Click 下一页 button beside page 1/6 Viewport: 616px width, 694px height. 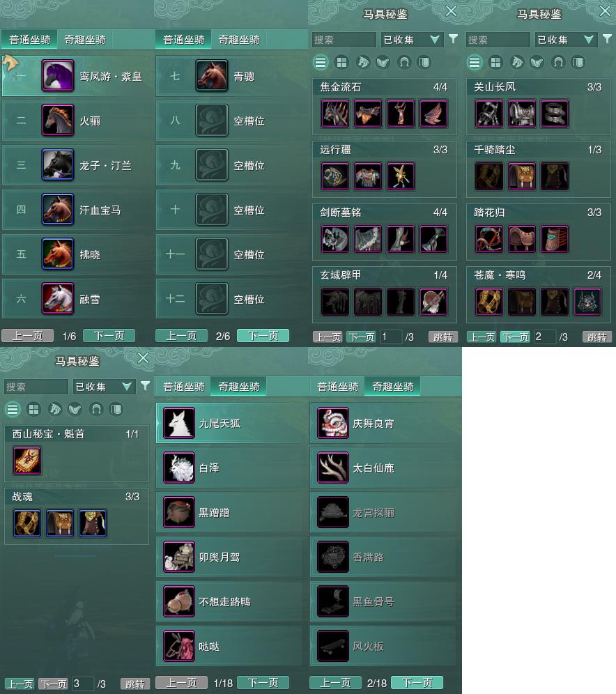(x=109, y=335)
